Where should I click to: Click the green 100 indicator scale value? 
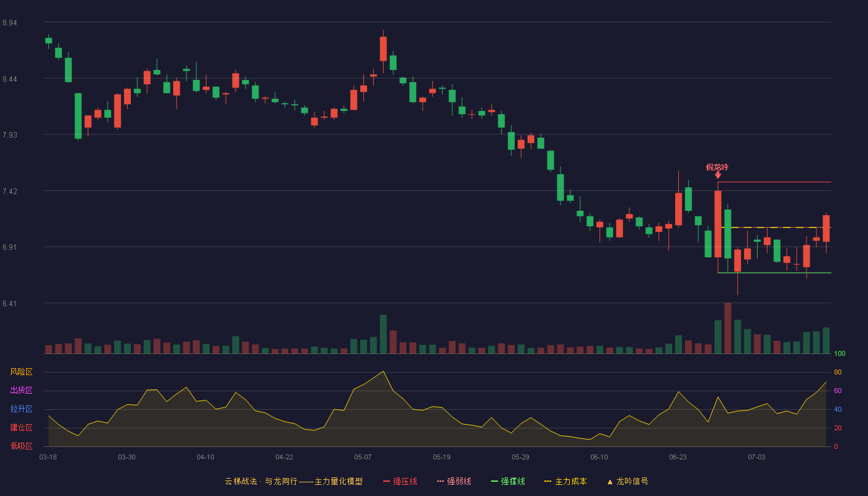coord(839,354)
